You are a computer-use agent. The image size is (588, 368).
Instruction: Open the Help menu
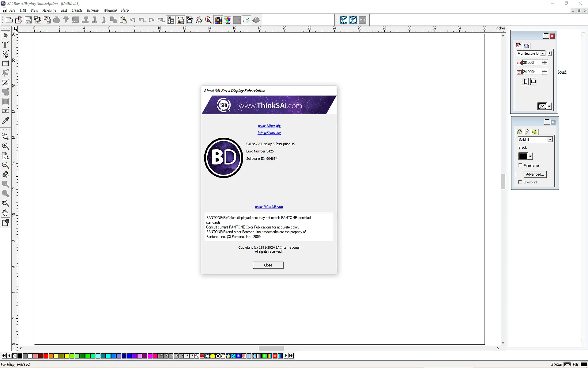pos(125,10)
